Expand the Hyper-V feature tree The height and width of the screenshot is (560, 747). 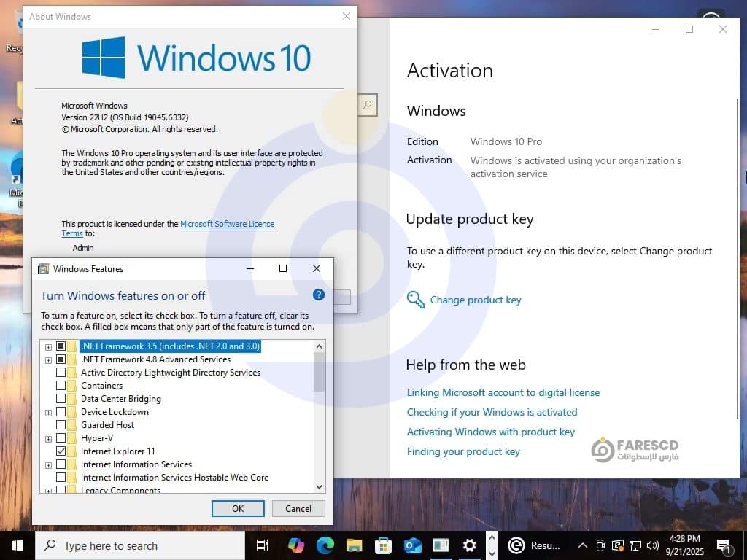click(48, 438)
